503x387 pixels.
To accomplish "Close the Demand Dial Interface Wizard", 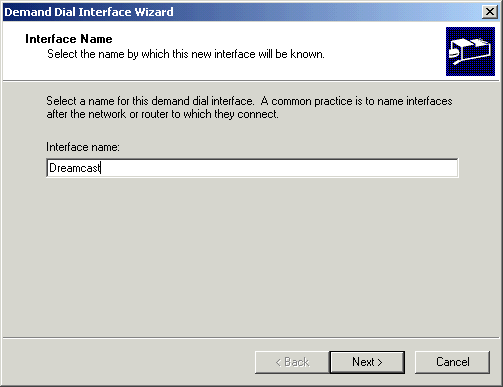I will pyautogui.click(x=490, y=12).
